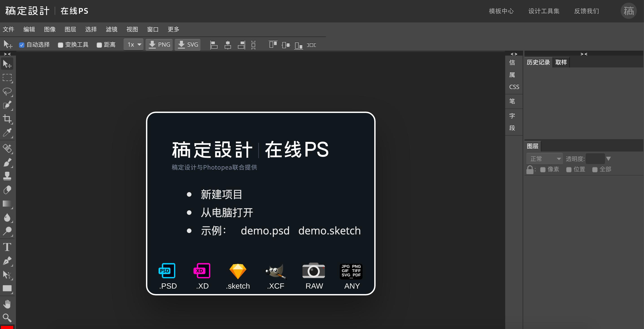Screen dimensions: 644x329
Task: Uncheck the 自动选择 checkbox
Action: click(x=22, y=44)
